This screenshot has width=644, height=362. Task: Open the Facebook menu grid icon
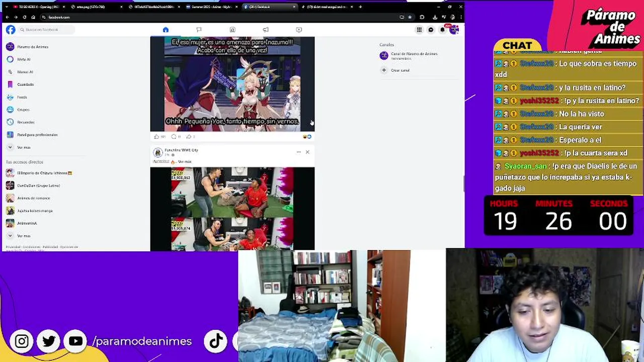tap(419, 30)
